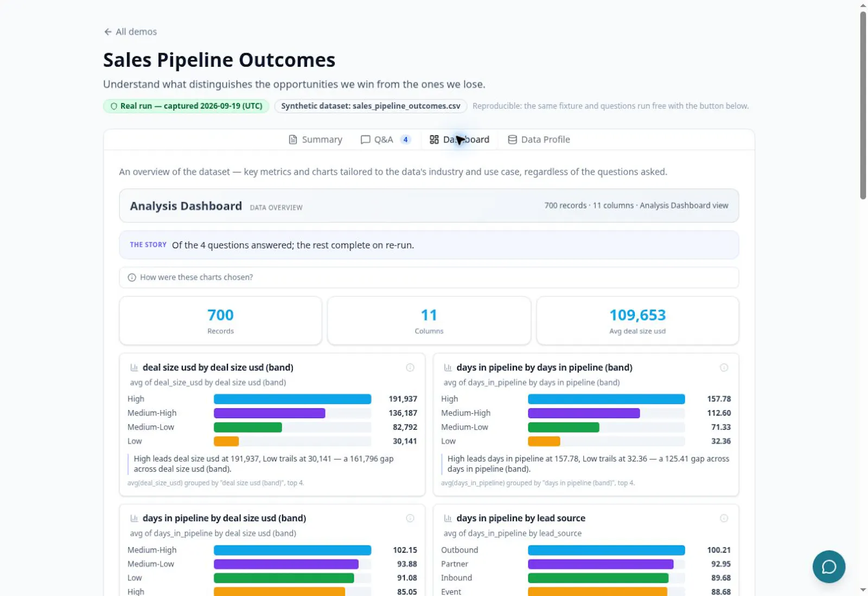Click the Low value 30,141
This screenshot has height=596, width=868.
click(405, 441)
